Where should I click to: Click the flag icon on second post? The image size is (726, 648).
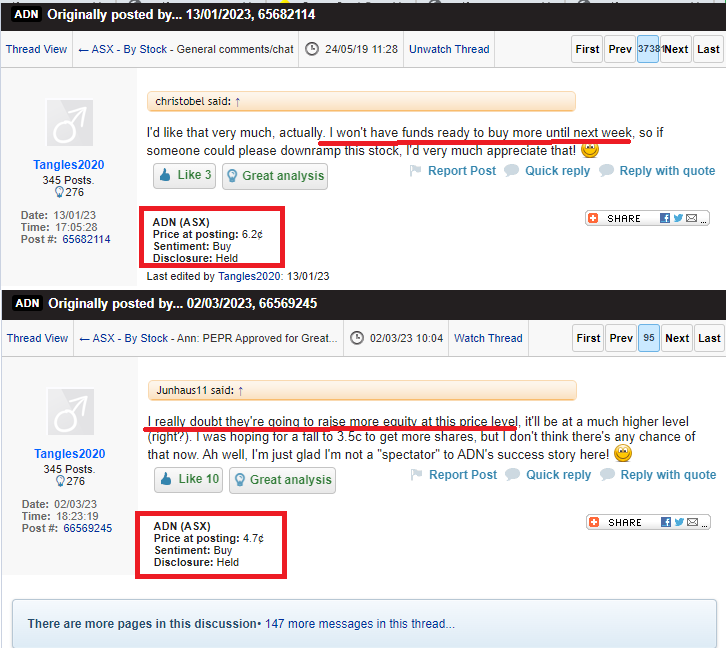click(x=416, y=474)
